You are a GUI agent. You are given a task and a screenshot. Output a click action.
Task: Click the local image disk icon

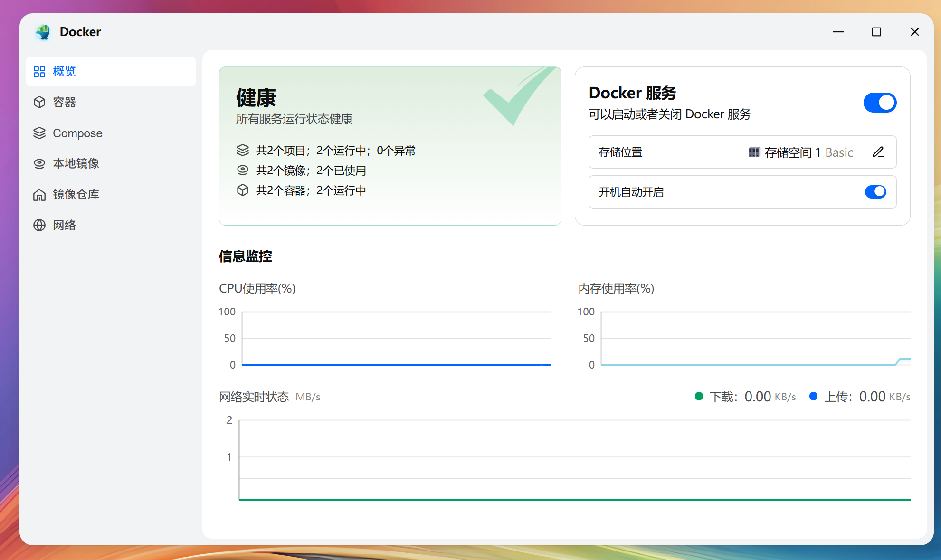pos(39,163)
